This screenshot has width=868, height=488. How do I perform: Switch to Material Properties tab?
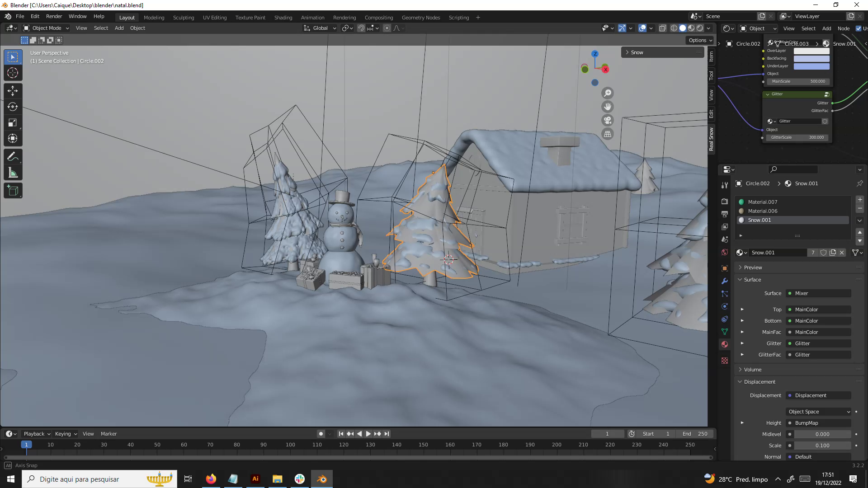tap(725, 344)
